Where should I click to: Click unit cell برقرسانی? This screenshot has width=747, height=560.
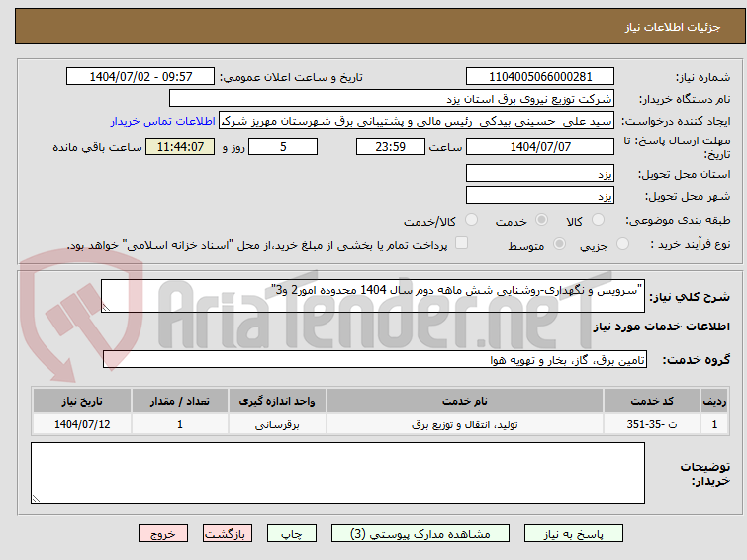coord(277,424)
